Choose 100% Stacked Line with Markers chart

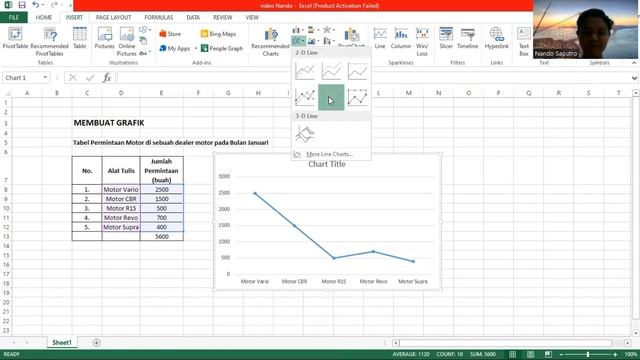pyautogui.click(x=357, y=98)
